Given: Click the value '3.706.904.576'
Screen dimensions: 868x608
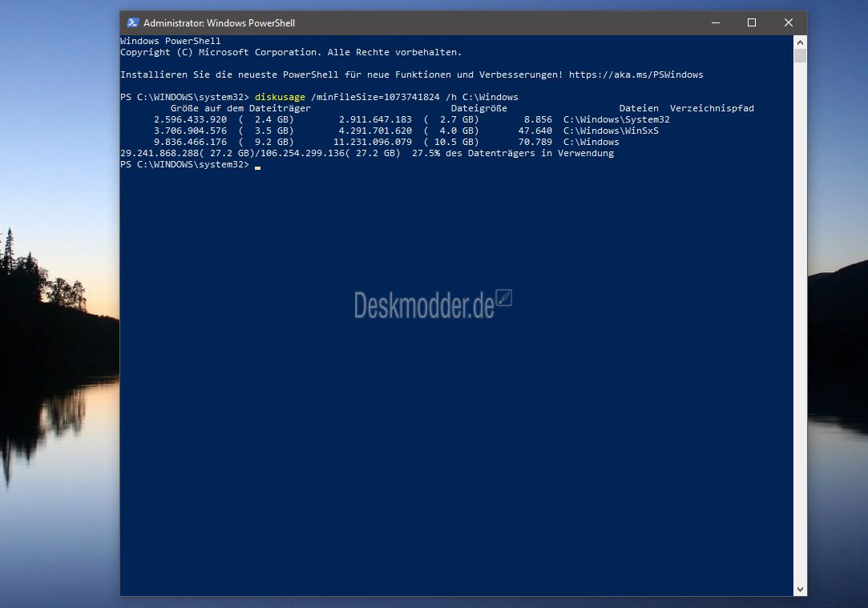Looking at the screenshot, I should point(190,131).
